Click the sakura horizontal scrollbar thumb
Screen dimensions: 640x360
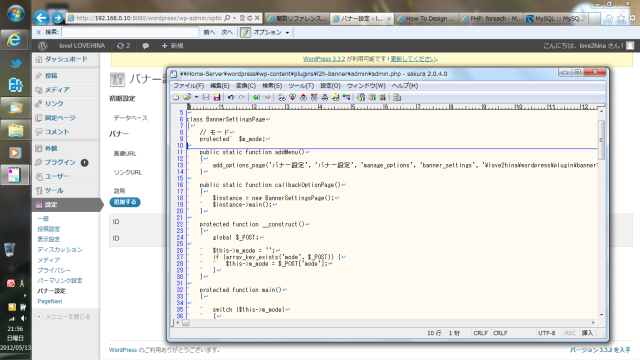(x=186, y=323)
